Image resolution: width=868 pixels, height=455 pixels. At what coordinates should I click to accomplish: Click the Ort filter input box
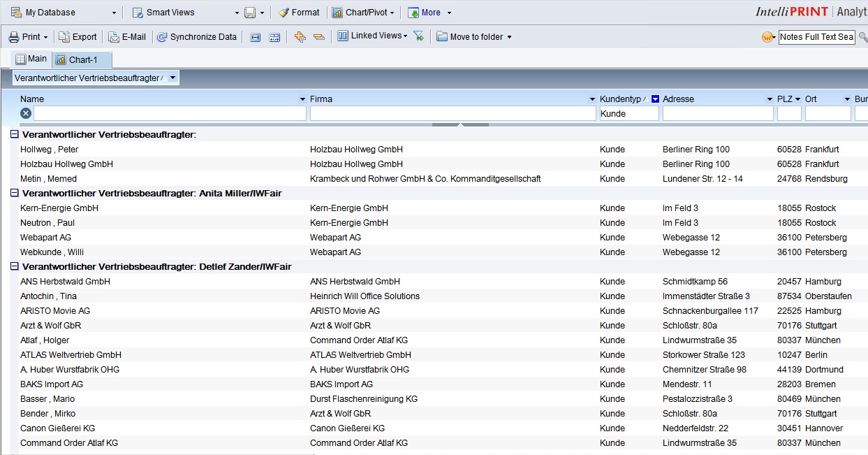[x=828, y=113]
